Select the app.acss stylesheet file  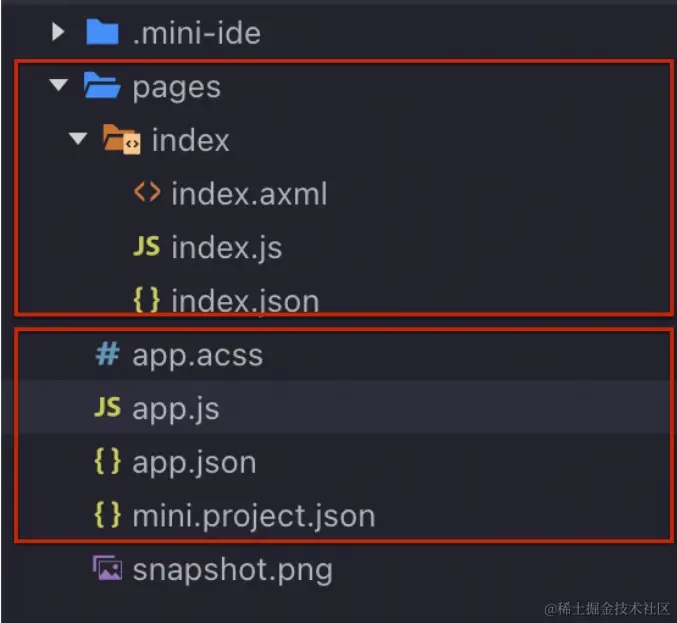(197, 355)
